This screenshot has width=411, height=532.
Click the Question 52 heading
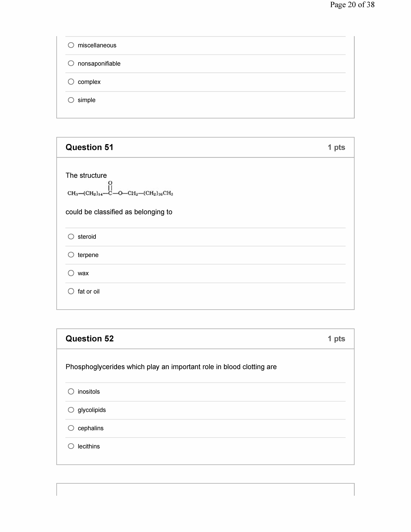click(90, 339)
